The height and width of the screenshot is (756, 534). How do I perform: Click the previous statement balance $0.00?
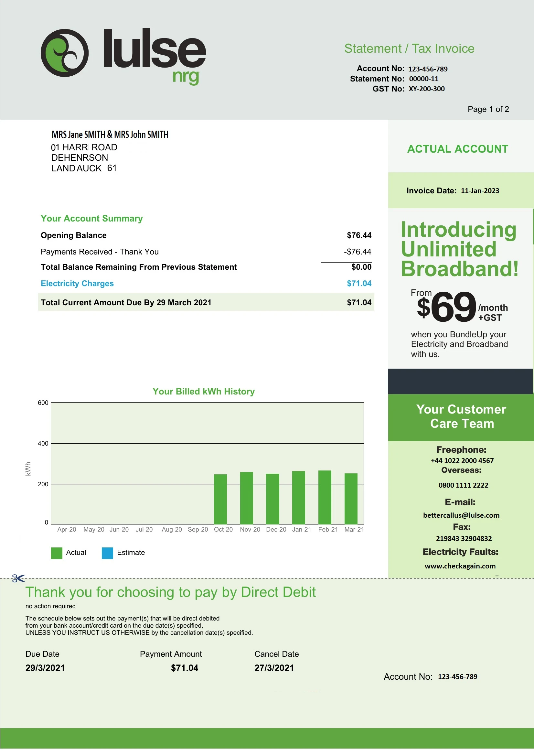coord(361,267)
